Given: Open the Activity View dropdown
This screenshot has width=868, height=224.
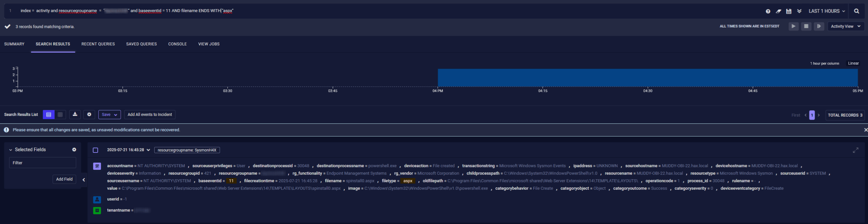Looking at the screenshot, I should [845, 26].
